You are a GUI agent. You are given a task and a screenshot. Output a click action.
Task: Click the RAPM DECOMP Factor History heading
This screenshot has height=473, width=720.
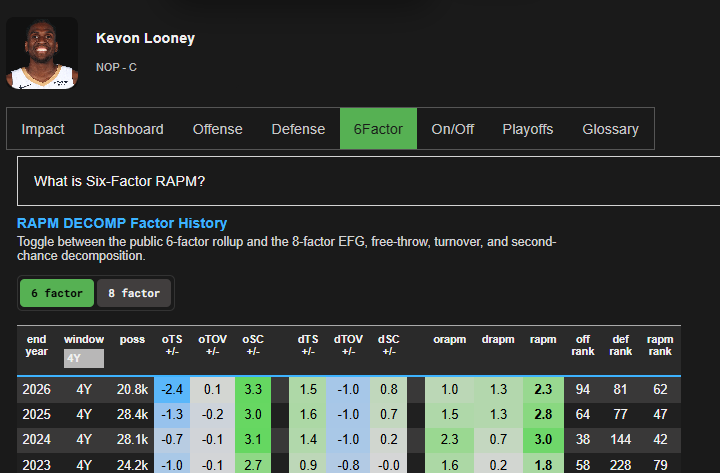coord(122,223)
